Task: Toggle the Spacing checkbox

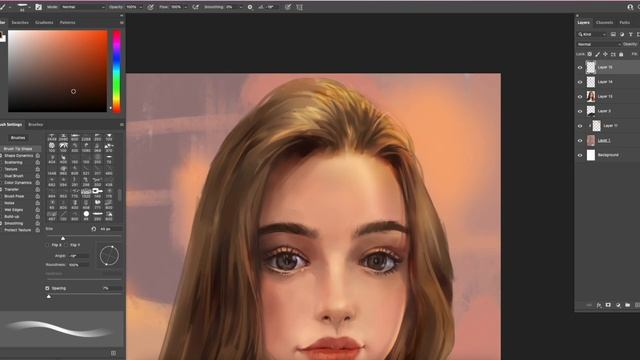Action: 47,288
